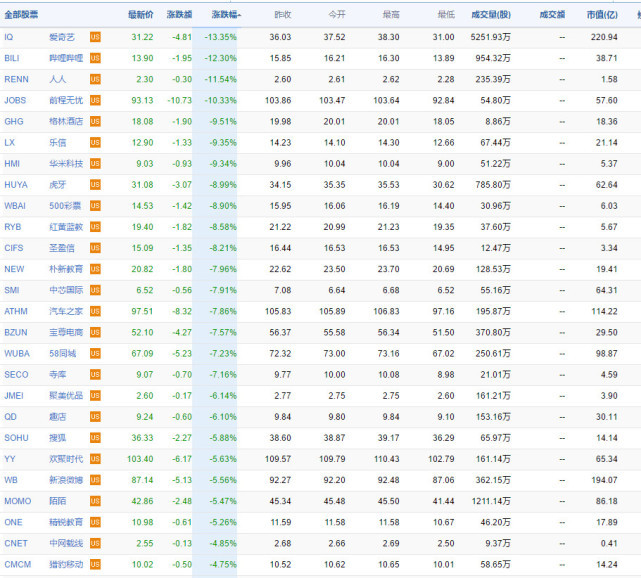Screen dimensions: 641x578
Task: Click the 最低 column header
Action: click(446, 15)
